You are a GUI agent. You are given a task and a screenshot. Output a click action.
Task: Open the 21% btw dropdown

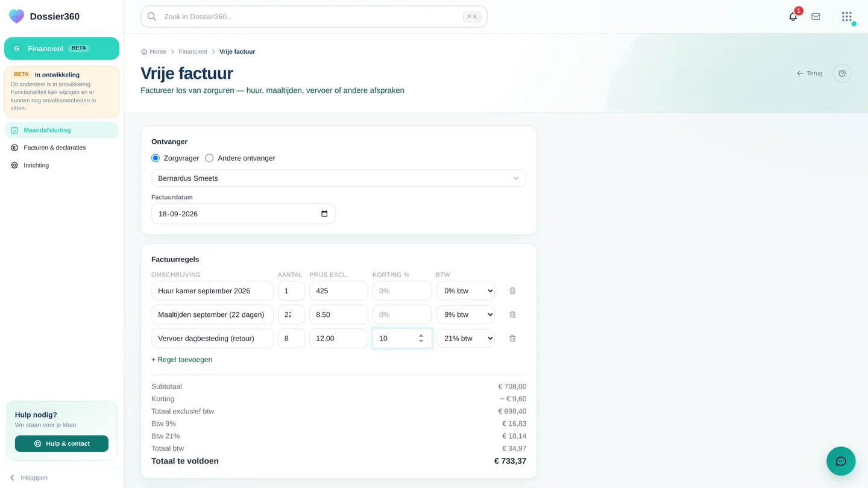click(465, 339)
